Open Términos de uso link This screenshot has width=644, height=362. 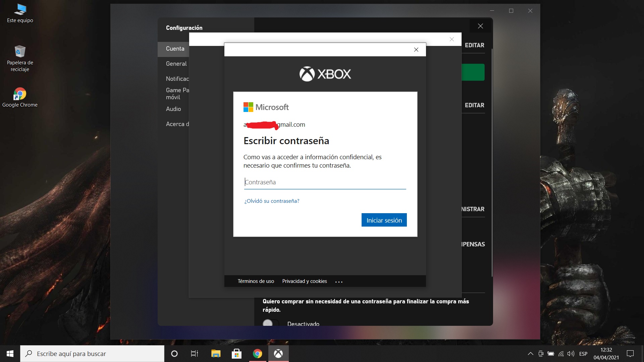(256, 281)
